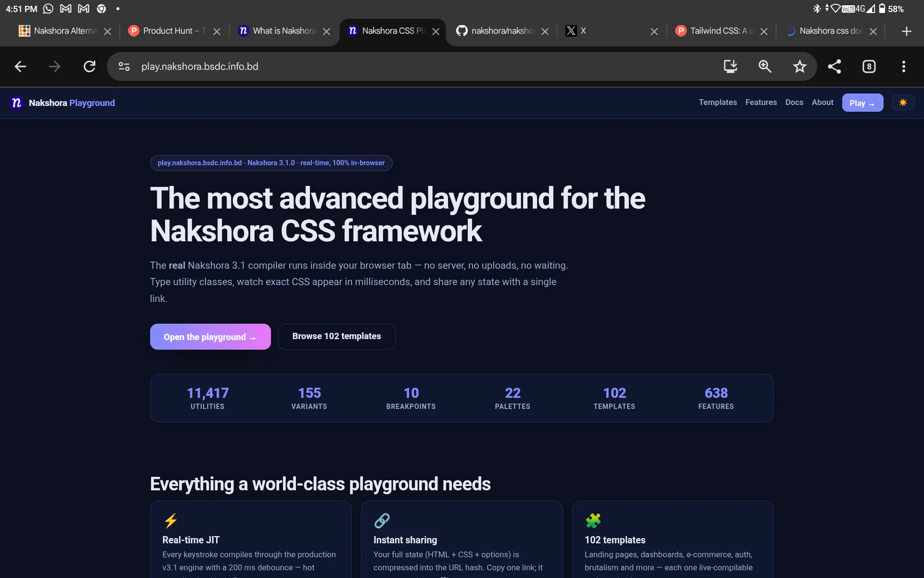Open Features in the site navbar
This screenshot has height=578, width=924.
[x=761, y=102]
